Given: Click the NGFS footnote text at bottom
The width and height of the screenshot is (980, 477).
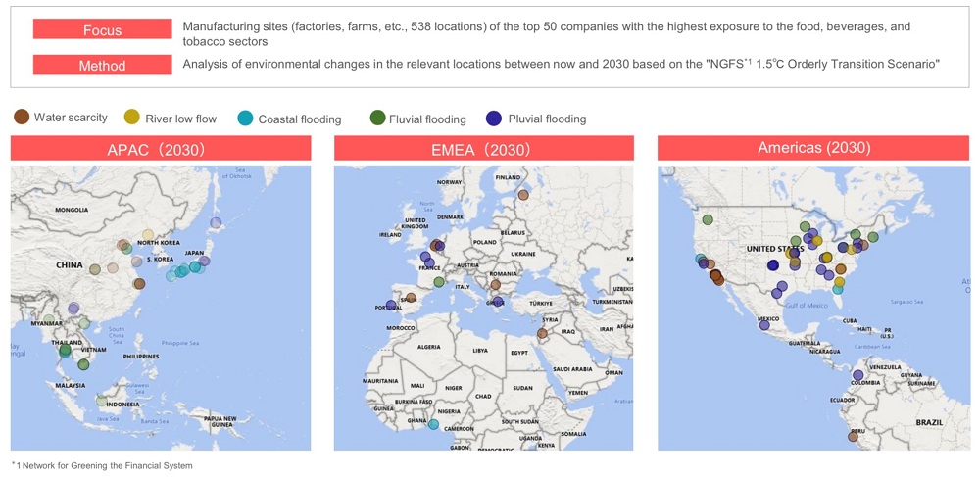Looking at the screenshot, I should tap(102, 465).
